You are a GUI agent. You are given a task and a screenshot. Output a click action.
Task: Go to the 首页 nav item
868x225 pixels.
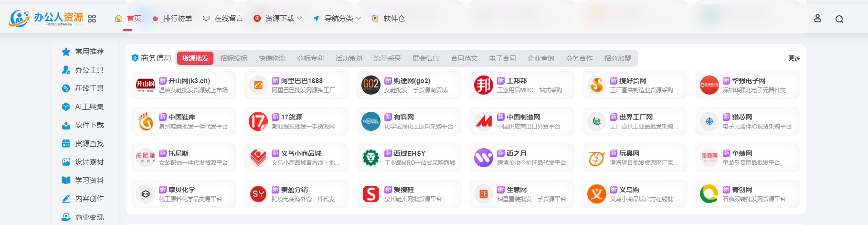pyautogui.click(x=128, y=19)
